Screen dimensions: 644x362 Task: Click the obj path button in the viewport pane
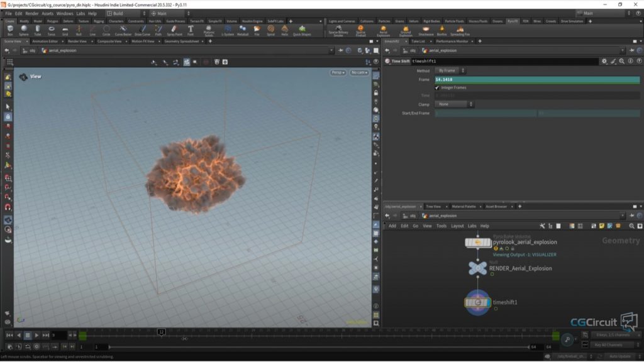30,51
